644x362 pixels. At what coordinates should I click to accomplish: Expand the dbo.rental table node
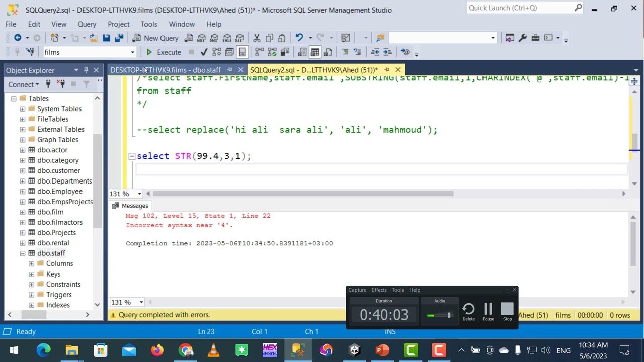click(x=23, y=243)
